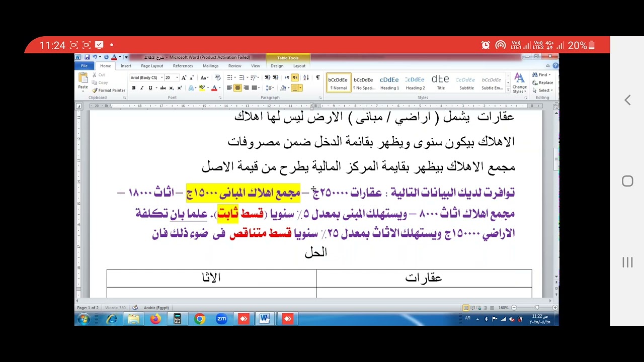Open Change Styles
Image resolution: width=644 pixels, height=362 pixels.
click(x=519, y=83)
